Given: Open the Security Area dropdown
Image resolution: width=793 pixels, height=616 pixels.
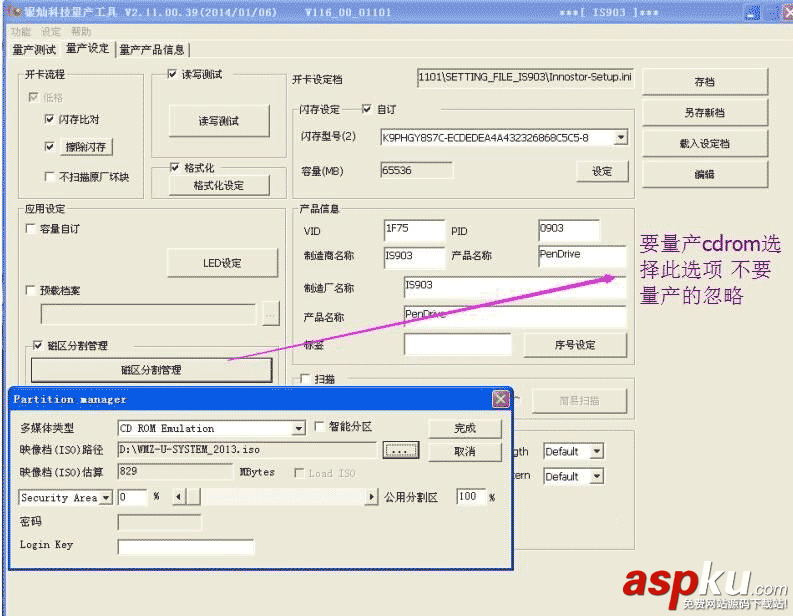Looking at the screenshot, I should [x=106, y=498].
